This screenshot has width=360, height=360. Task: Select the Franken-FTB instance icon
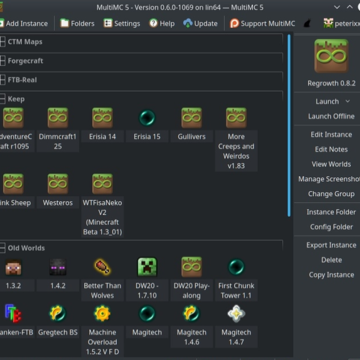click(x=13, y=313)
